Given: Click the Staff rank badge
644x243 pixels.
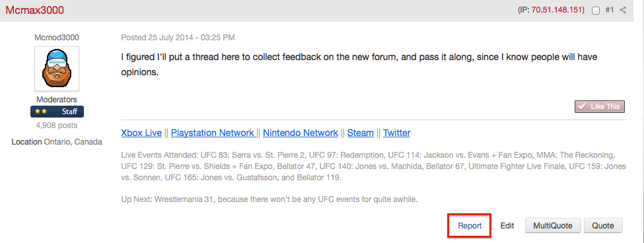Looking at the screenshot, I should click(57, 112).
